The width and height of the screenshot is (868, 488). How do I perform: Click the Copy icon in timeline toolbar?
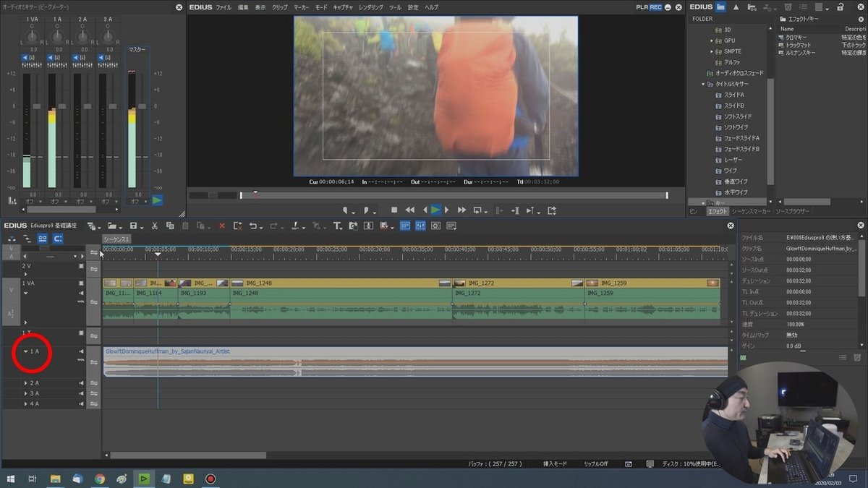click(170, 226)
